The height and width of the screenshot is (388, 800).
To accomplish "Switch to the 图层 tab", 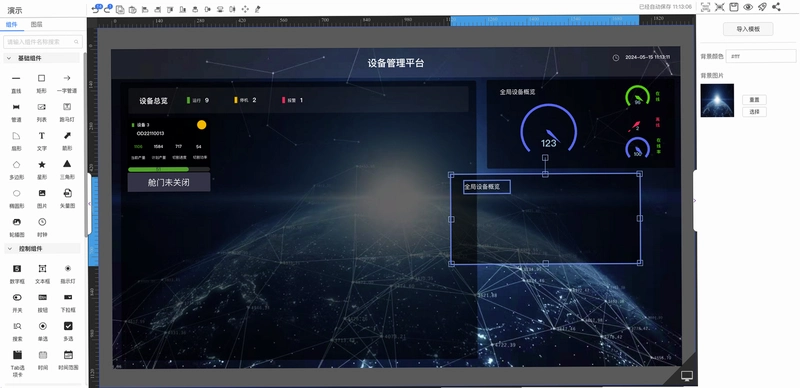I will coord(36,24).
